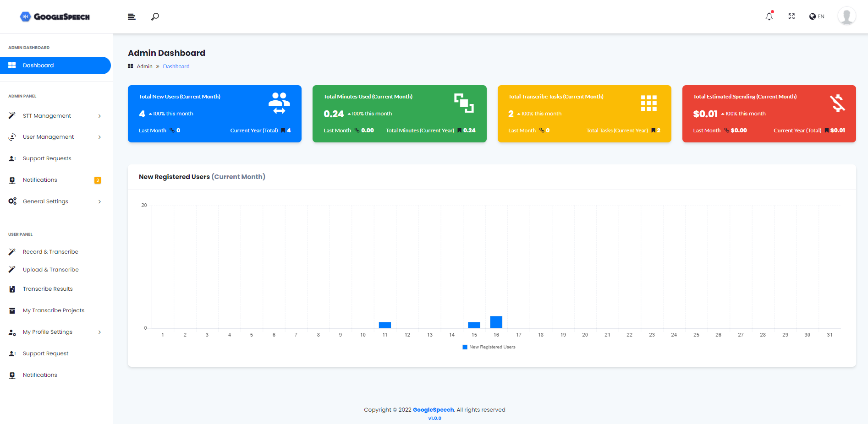Click the GoogleSpeech link in the footer
Image resolution: width=868 pixels, height=424 pixels.
click(433, 409)
